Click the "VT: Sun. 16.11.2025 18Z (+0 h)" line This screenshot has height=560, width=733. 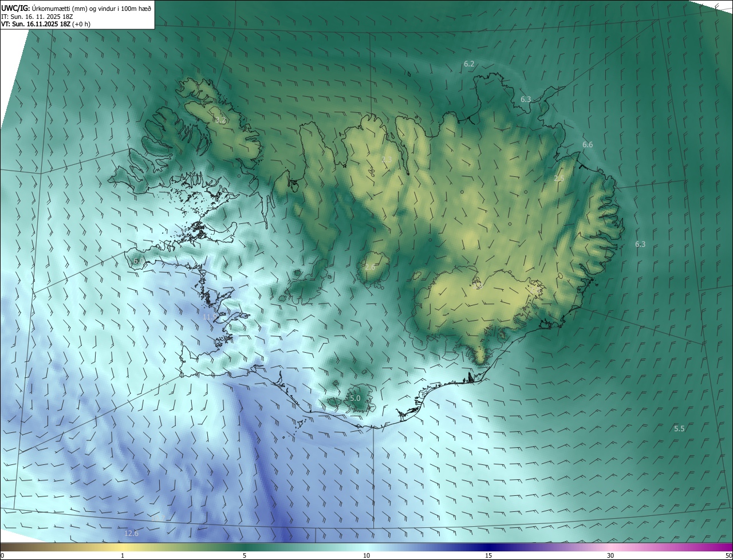pos(46,24)
